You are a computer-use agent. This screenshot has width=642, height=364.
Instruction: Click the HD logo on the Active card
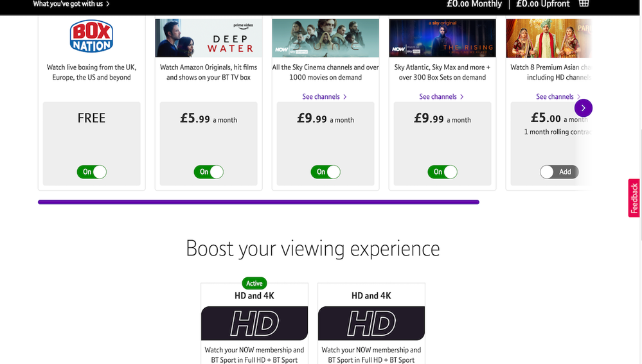[254, 323]
